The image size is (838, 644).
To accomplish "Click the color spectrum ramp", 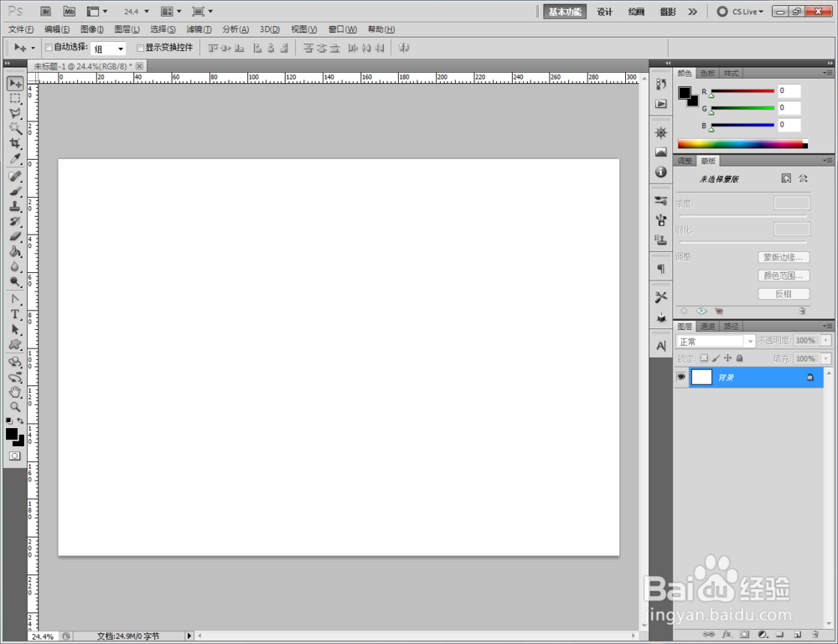I will [x=742, y=144].
